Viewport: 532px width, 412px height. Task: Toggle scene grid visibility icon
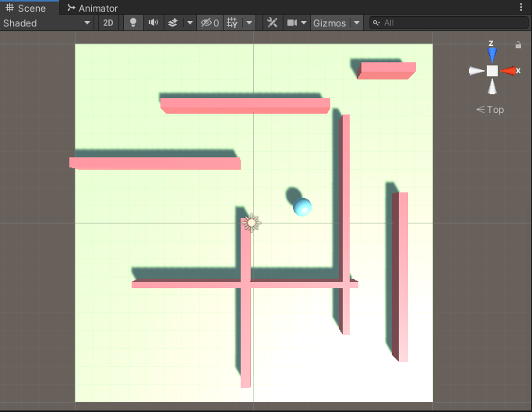(232, 23)
